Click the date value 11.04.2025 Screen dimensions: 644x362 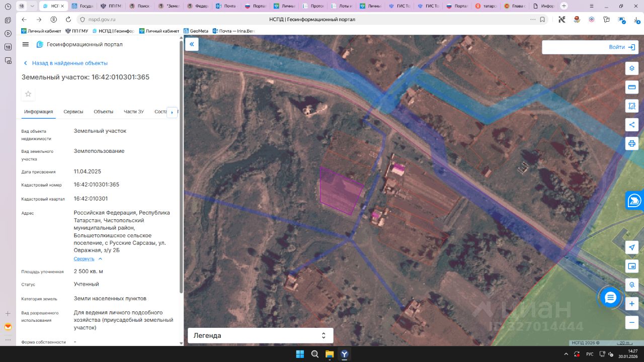(88, 171)
